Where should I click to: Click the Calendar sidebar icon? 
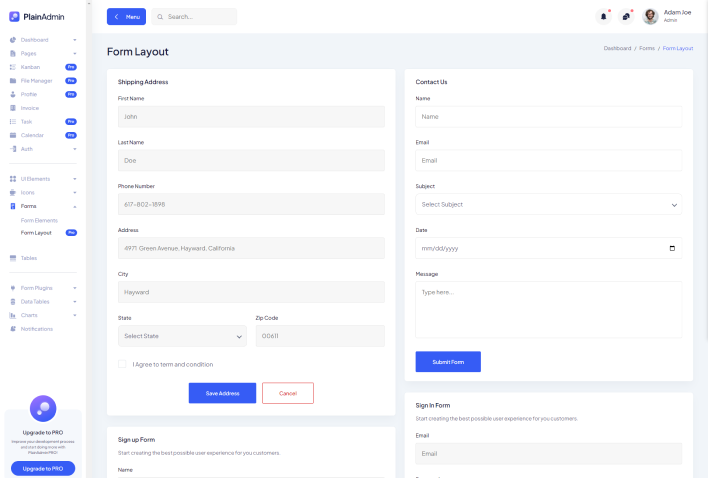(x=13, y=135)
